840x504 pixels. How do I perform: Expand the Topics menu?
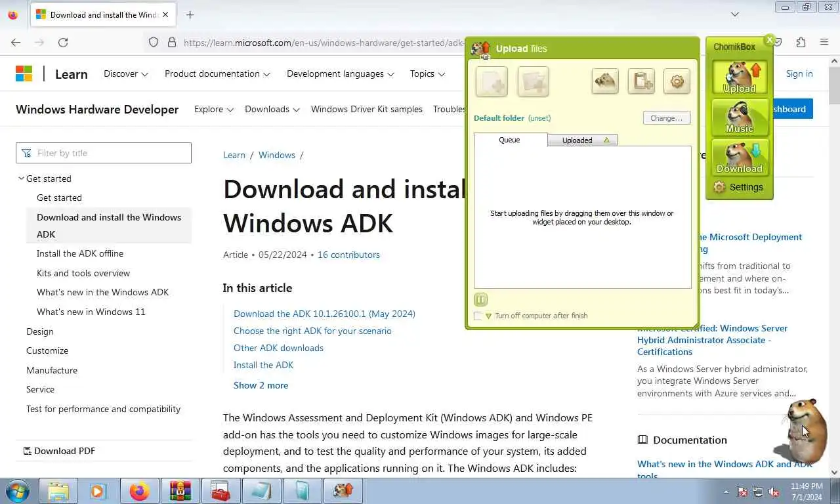[427, 73]
